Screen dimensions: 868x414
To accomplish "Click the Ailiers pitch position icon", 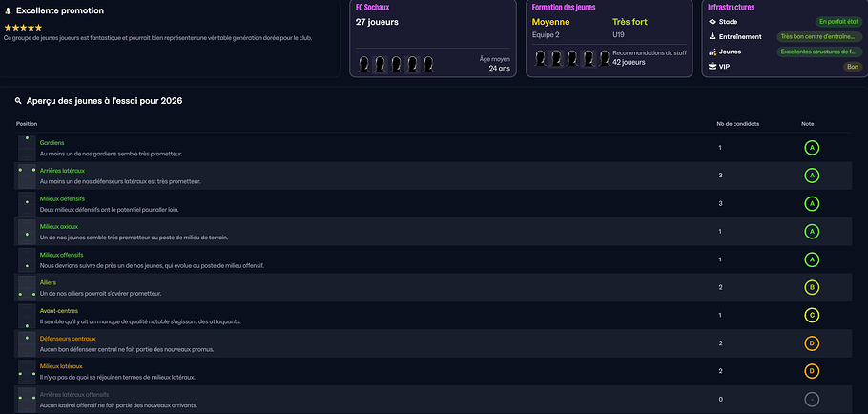I will (x=26, y=287).
